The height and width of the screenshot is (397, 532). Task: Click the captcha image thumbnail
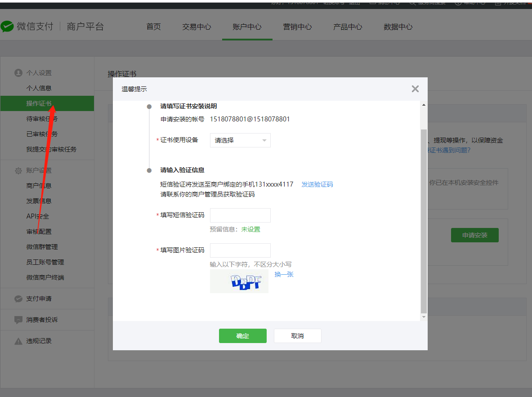239,281
